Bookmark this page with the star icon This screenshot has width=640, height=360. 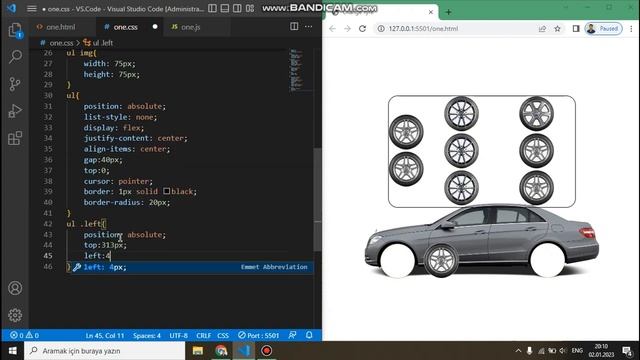pos(558,29)
